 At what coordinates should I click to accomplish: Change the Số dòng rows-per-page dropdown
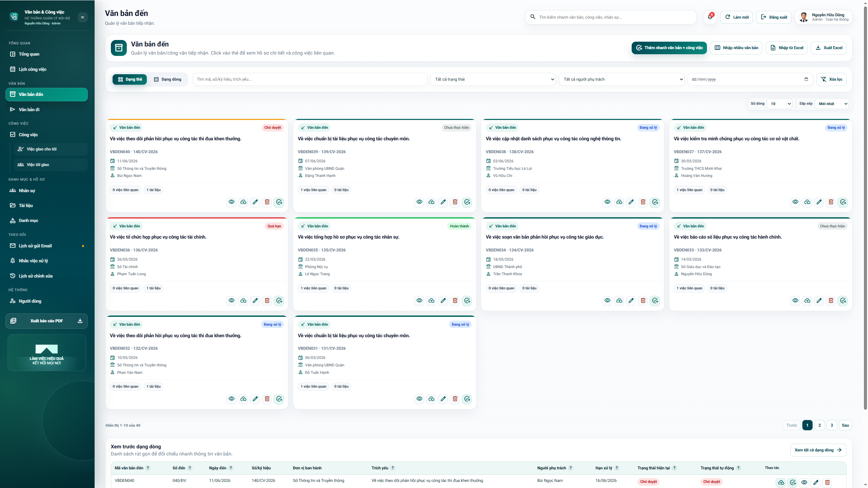click(780, 104)
